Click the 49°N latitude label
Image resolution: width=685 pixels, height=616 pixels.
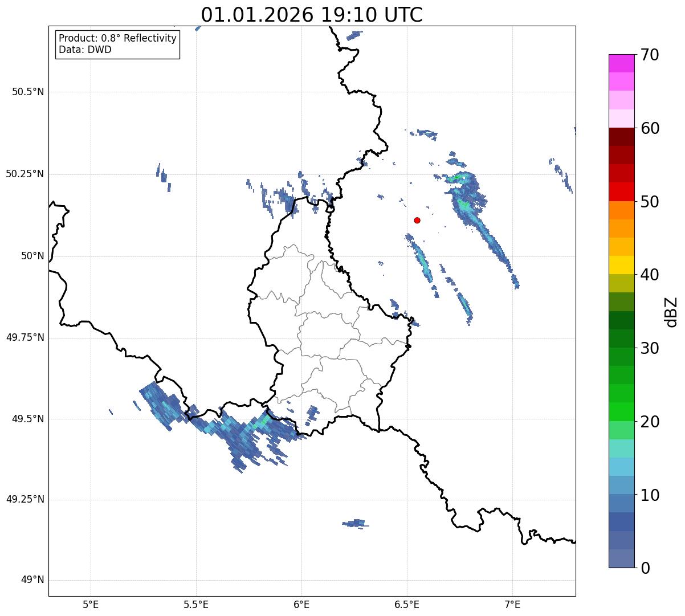(32, 580)
